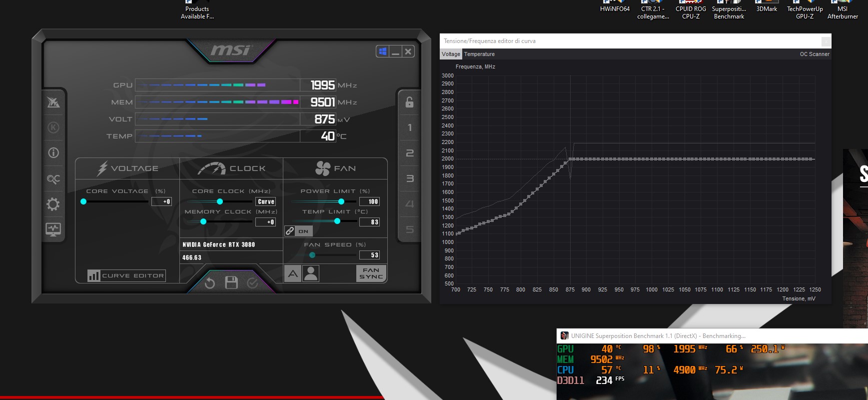Click the NVIDIA GeForce RTX 3080 label

click(219, 244)
